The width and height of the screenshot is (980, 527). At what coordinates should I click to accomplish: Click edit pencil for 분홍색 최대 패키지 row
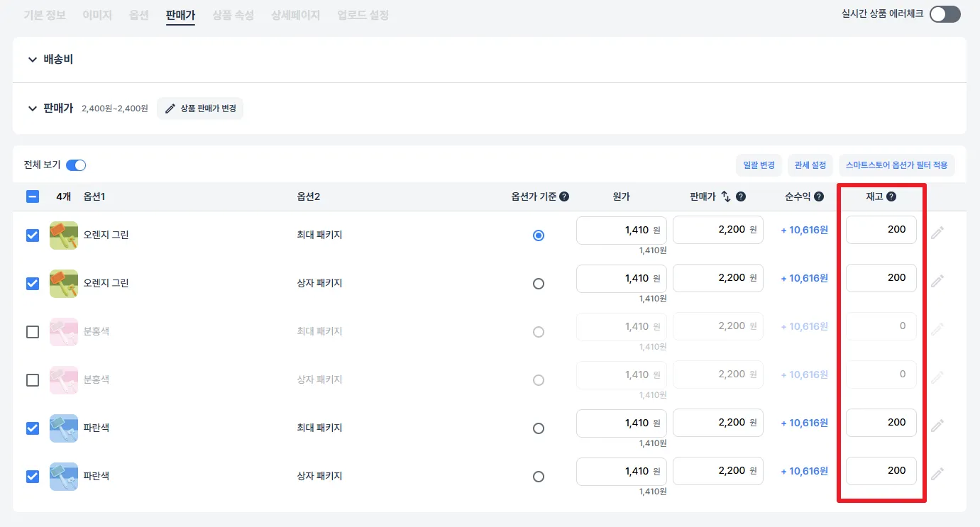point(937,329)
